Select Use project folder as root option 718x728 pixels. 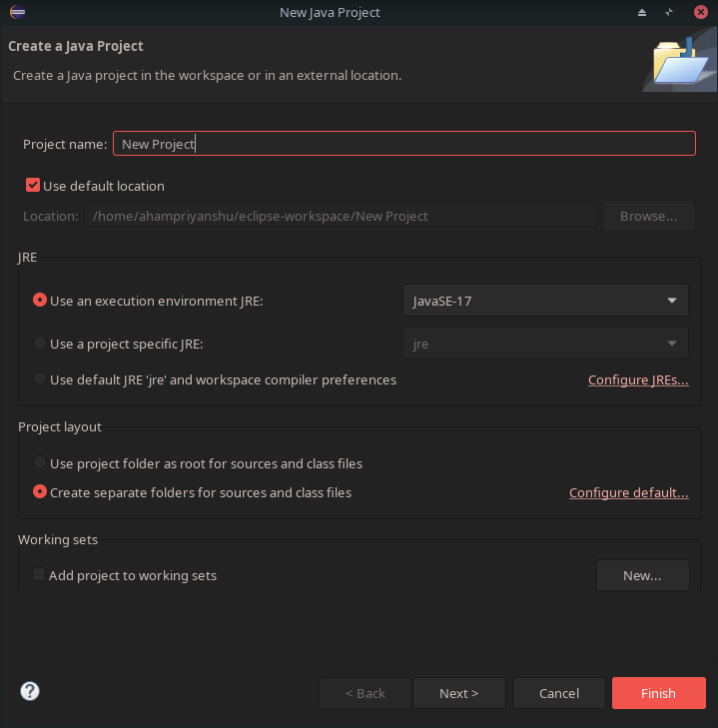pyautogui.click(x=40, y=463)
